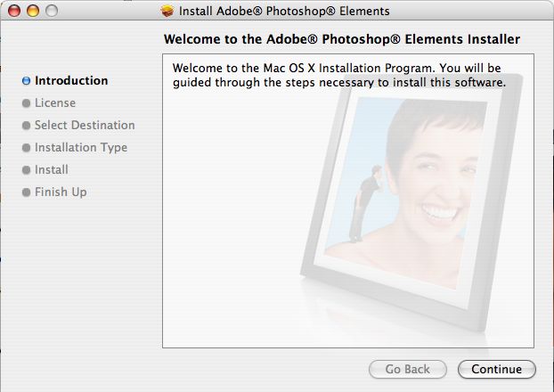Choose the Select Destination step

(x=85, y=125)
